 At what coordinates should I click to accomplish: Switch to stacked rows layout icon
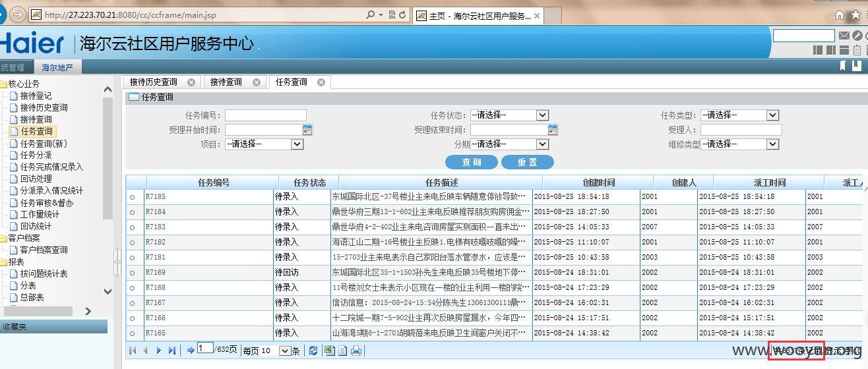click(844, 50)
